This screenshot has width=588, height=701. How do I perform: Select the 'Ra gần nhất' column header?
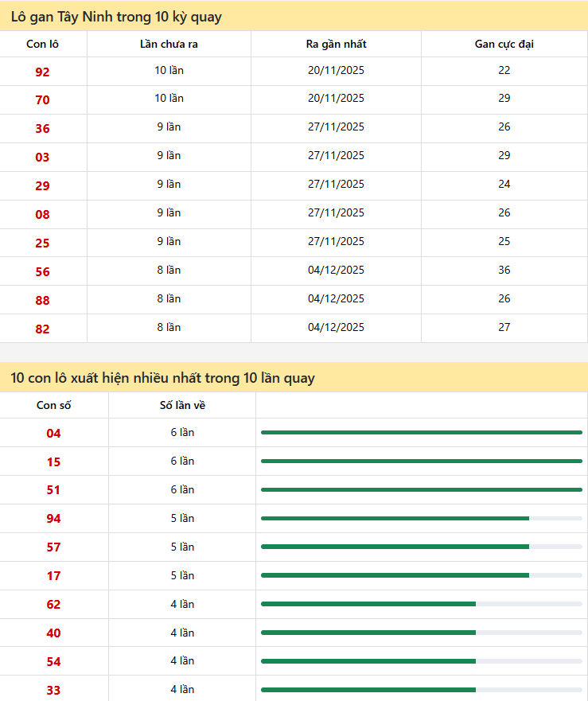click(x=336, y=44)
